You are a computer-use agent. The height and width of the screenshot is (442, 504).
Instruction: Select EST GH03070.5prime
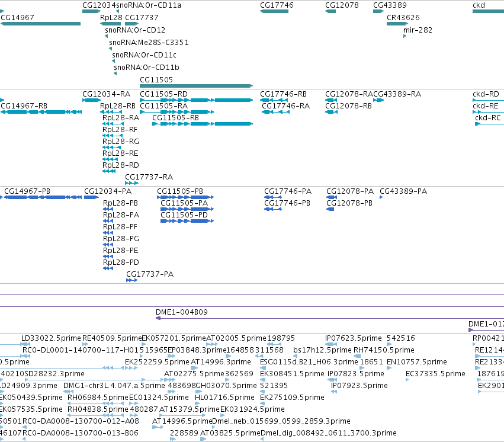tap(226, 386)
